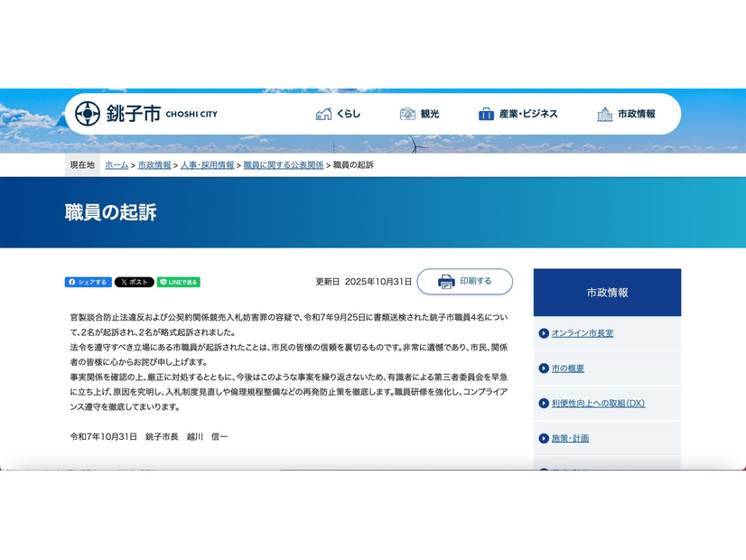Open the 観光 navigation menu
The image size is (746, 560).
pyautogui.click(x=421, y=113)
